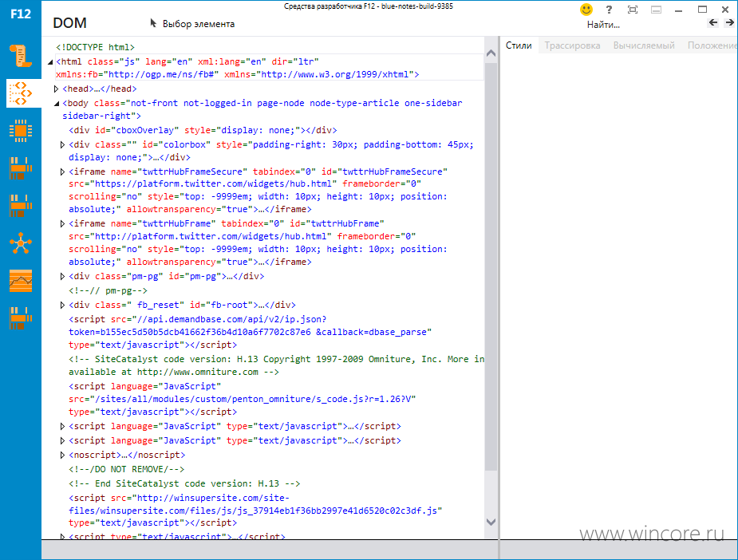Switch to the Трассировка tab
Viewport: 738px width, 560px height.
click(572, 45)
